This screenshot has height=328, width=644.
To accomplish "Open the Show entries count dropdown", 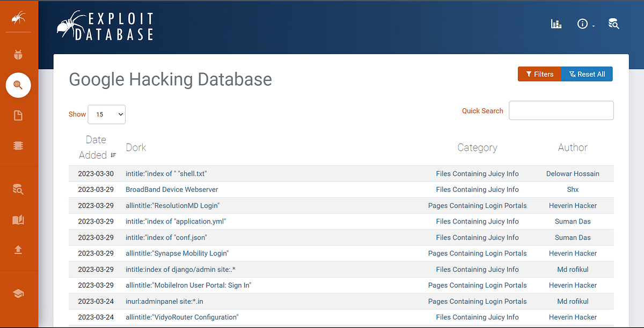I will pos(106,114).
